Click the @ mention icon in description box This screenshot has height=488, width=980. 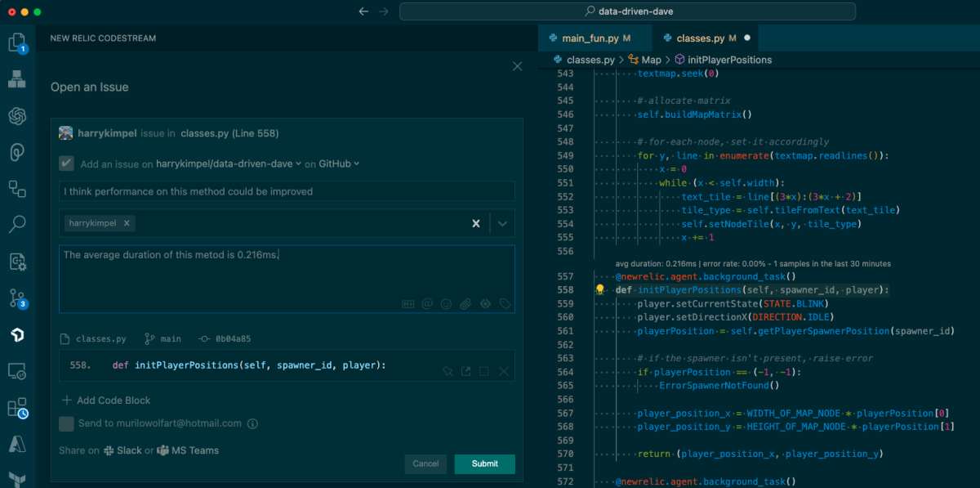[x=427, y=304]
